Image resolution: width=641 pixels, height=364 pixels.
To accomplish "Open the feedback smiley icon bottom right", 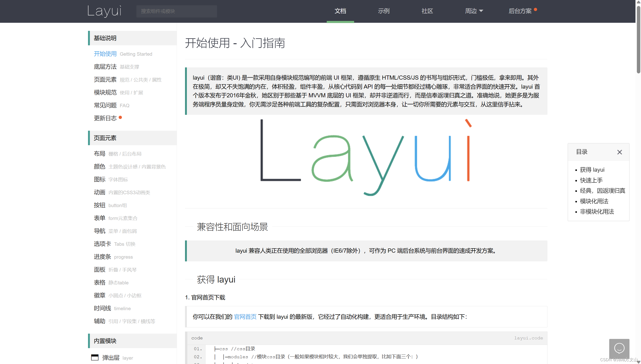I will 619,348.
